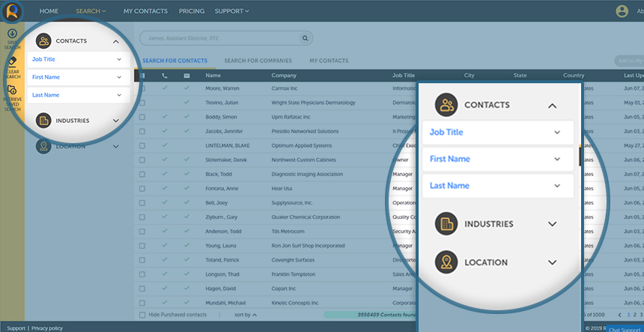Select the checkbox for Moore, Warren

pos(142,88)
